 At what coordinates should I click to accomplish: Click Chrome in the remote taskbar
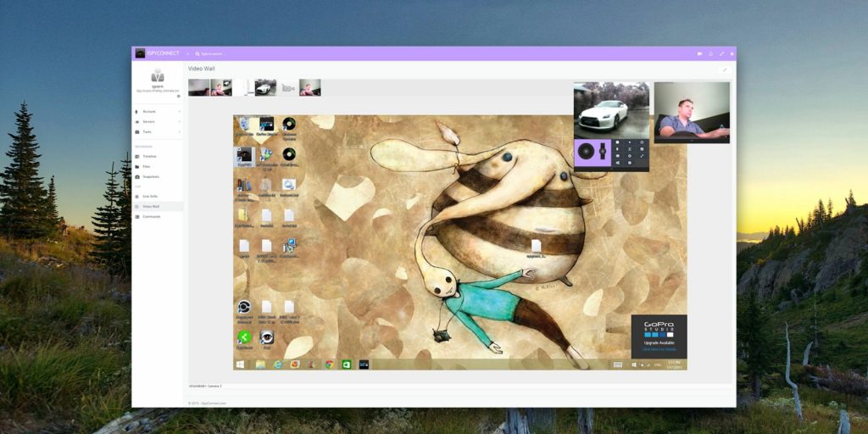pos(330,364)
